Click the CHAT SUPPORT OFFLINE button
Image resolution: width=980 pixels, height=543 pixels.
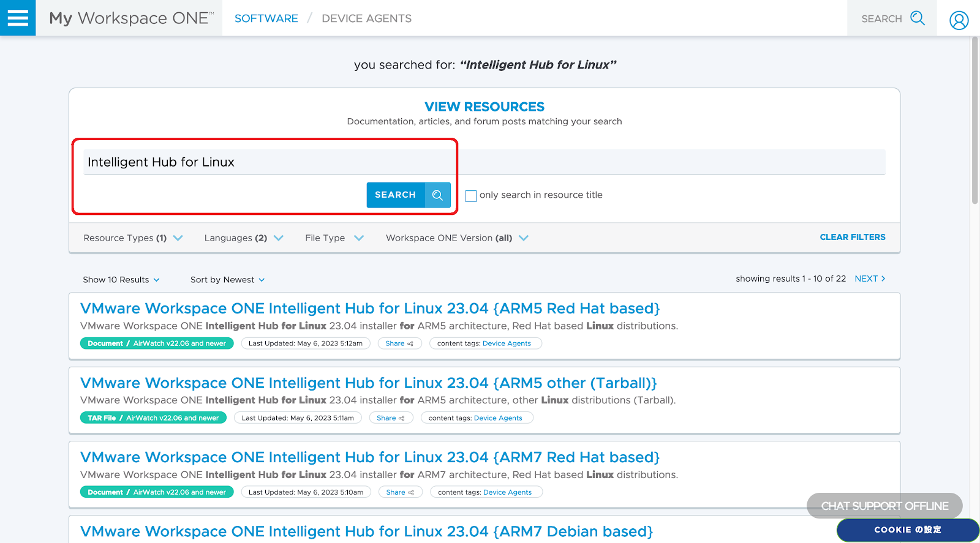[884, 506]
